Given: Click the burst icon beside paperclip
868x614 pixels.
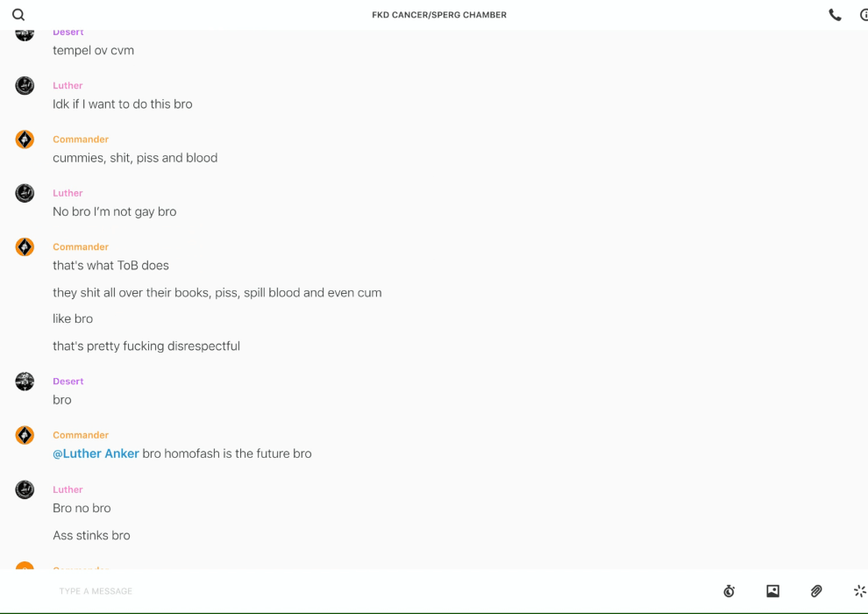Looking at the screenshot, I should click(860, 590).
